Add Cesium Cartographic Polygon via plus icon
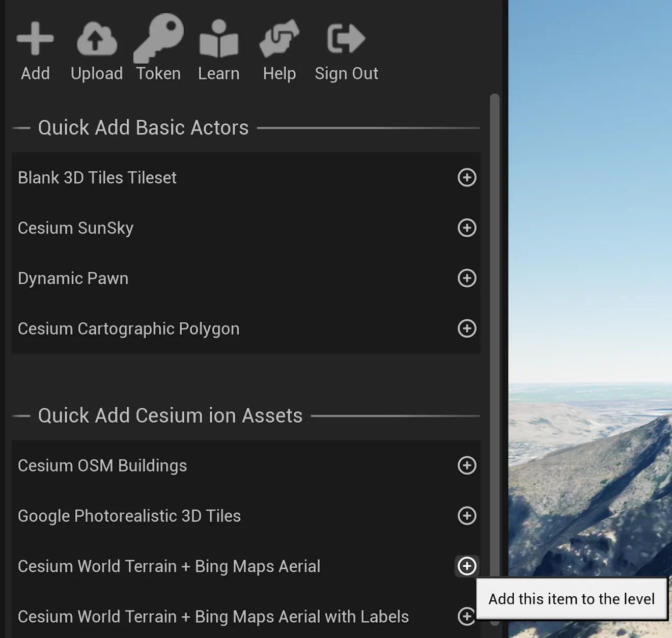Image resolution: width=672 pixels, height=638 pixels. (467, 328)
